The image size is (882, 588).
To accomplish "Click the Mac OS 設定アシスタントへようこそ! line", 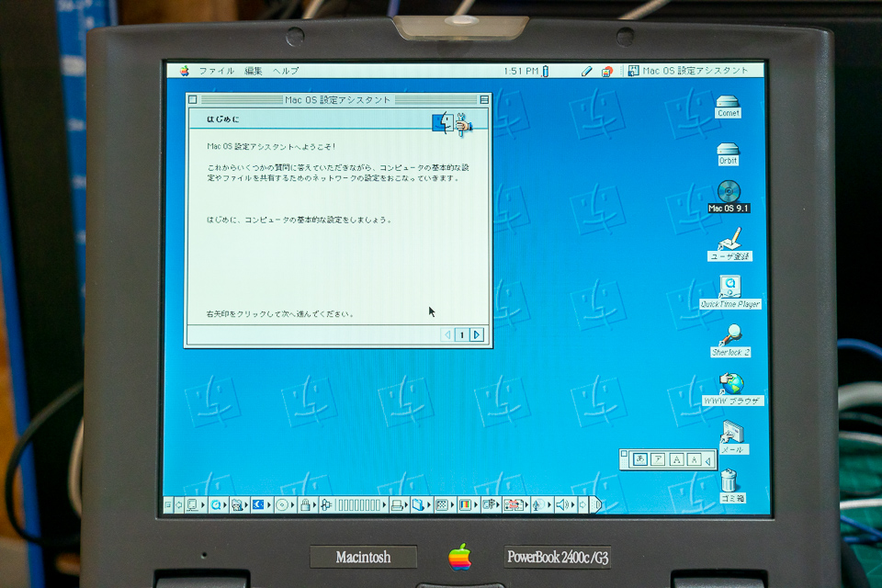I will click(x=271, y=146).
